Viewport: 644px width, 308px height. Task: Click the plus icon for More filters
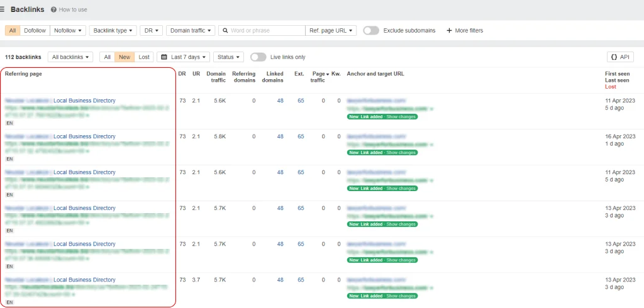click(x=449, y=30)
